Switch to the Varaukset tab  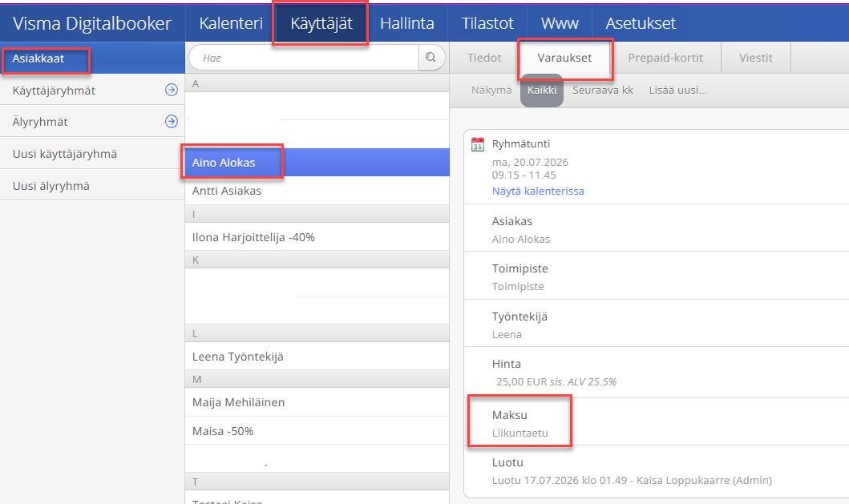pyautogui.click(x=564, y=58)
